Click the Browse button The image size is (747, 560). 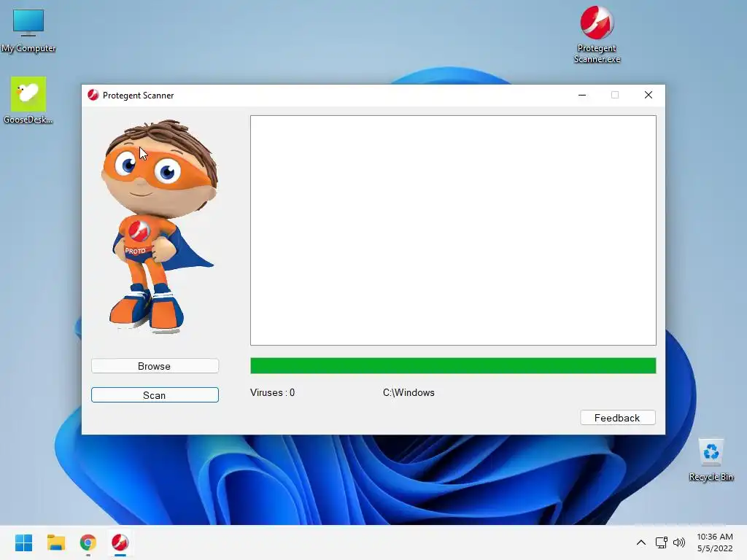click(155, 366)
